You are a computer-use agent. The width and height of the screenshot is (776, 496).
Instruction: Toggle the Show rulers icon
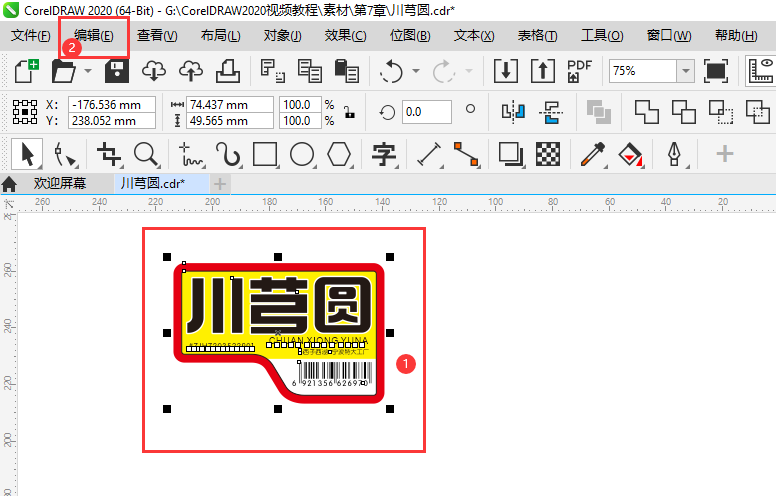tap(761, 71)
